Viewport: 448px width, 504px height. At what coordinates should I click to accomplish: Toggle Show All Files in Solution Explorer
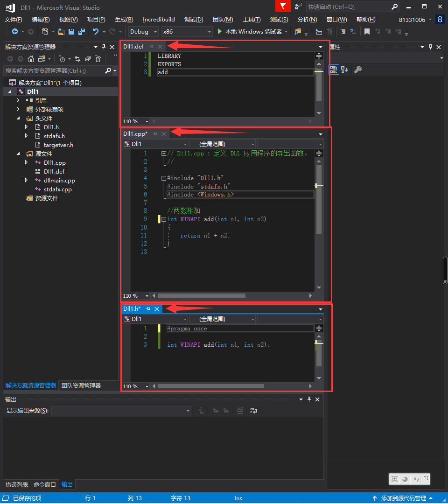pyautogui.click(x=98, y=59)
